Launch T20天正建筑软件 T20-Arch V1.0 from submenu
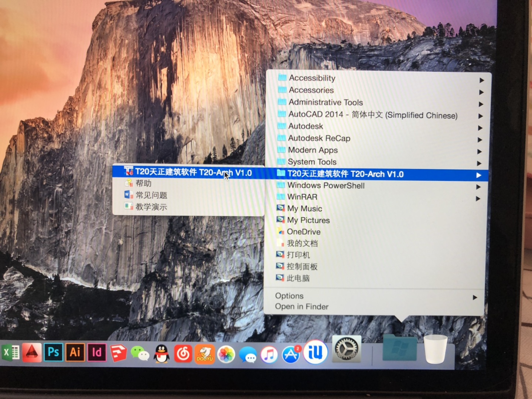Screen dimensions: 532x399 188,172
